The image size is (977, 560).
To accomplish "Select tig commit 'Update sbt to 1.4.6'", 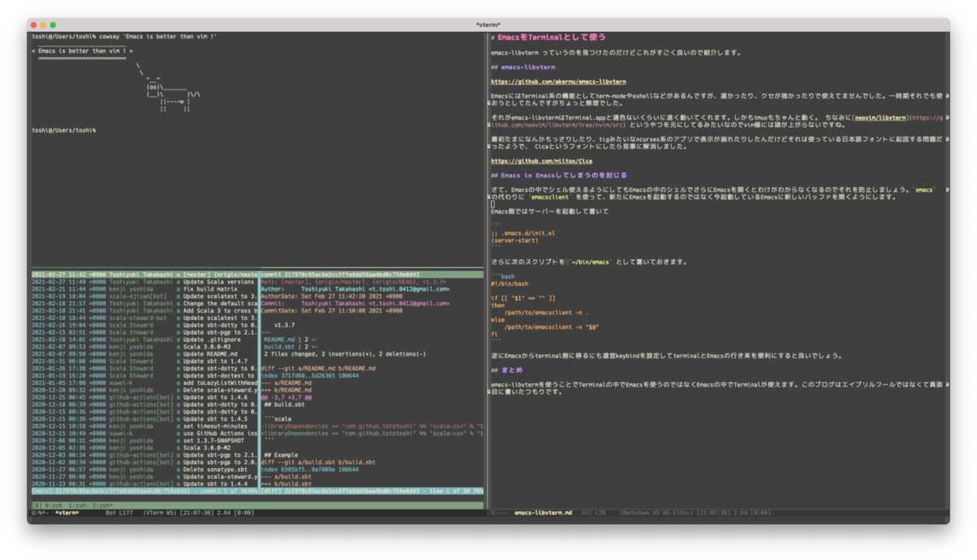I will click(x=145, y=398).
